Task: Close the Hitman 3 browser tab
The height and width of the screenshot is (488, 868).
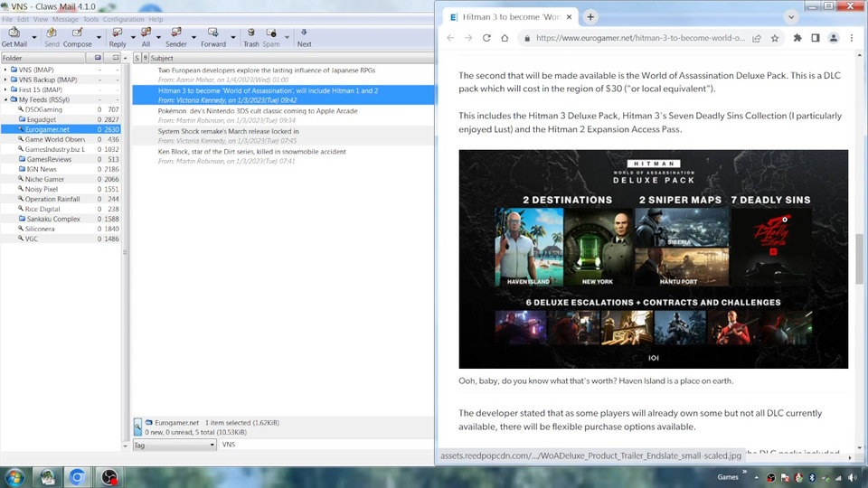Action: 569,17
